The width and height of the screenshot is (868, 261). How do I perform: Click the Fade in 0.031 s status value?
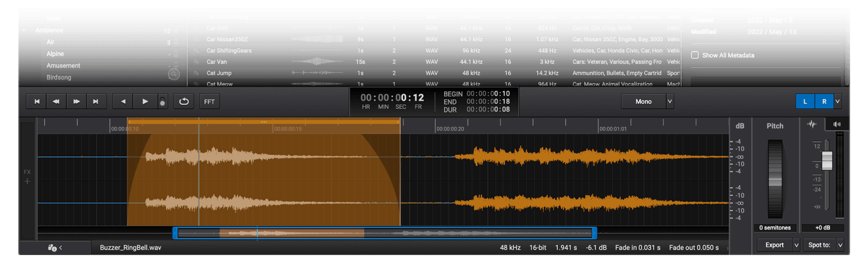pyautogui.click(x=638, y=247)
